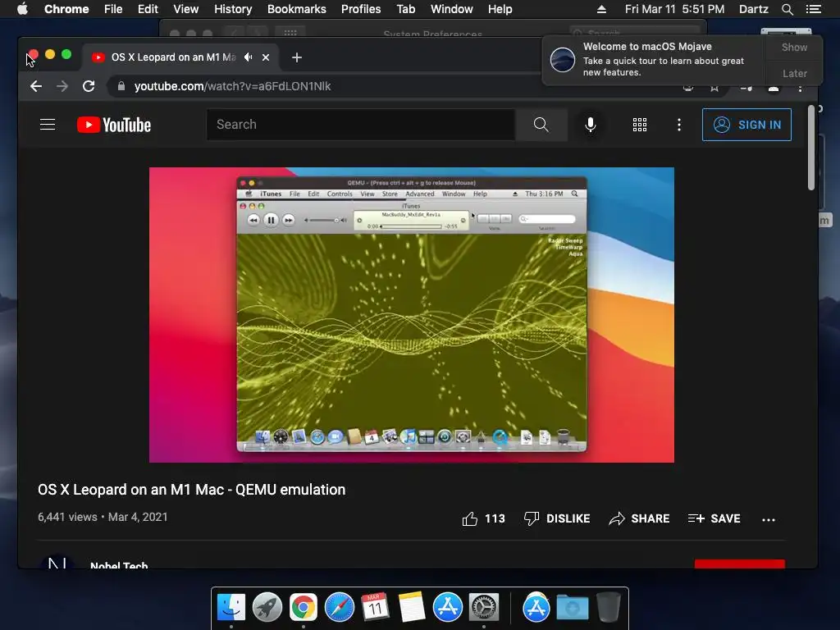The width and height of the screenshot is (840, 630).
Task: Open the Nobel Tech channel name
Action: [119, 564]
